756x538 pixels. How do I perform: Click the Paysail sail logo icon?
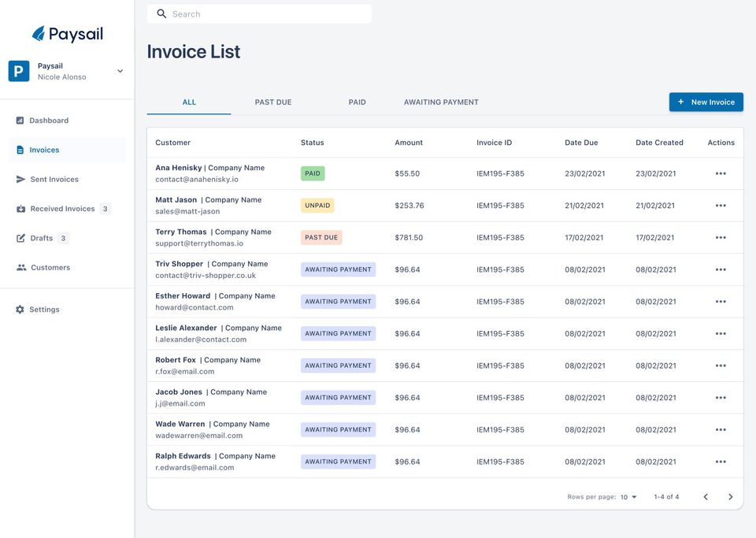39,34
